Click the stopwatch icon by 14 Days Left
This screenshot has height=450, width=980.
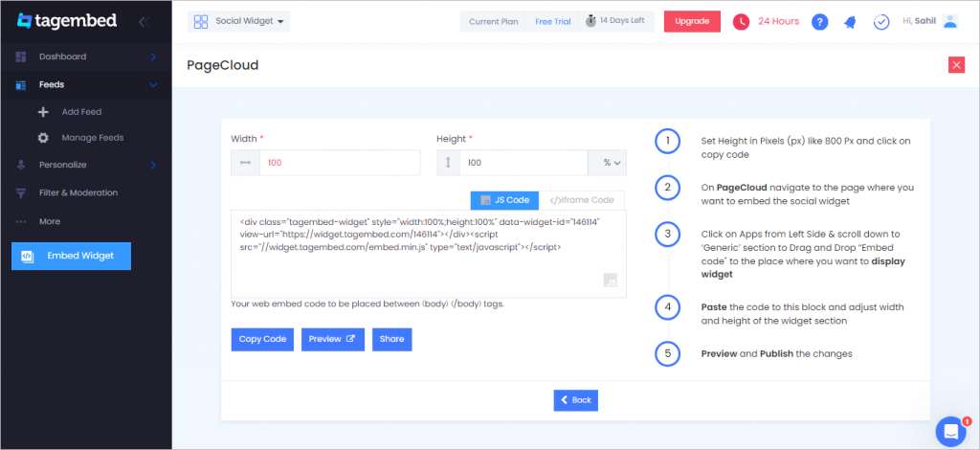point(590,21)
